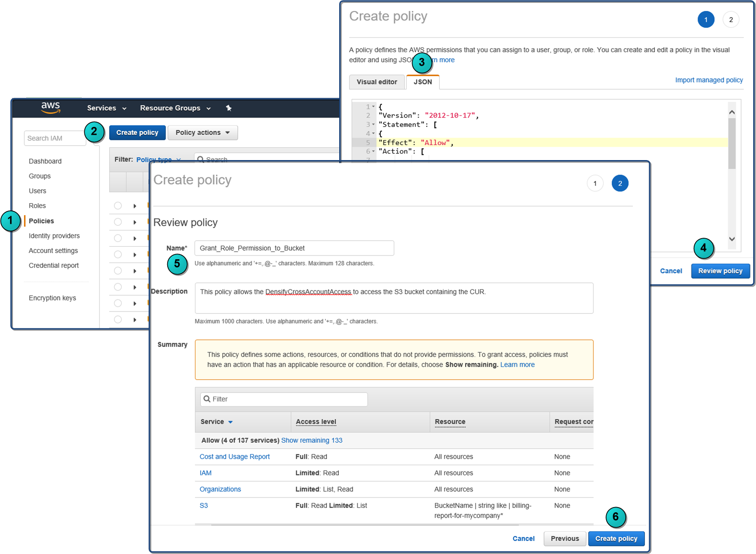Click step 2 circle in Review policy window
This screenshot has width=756, height=554.
pyautogui.click(x=620, y=183)
